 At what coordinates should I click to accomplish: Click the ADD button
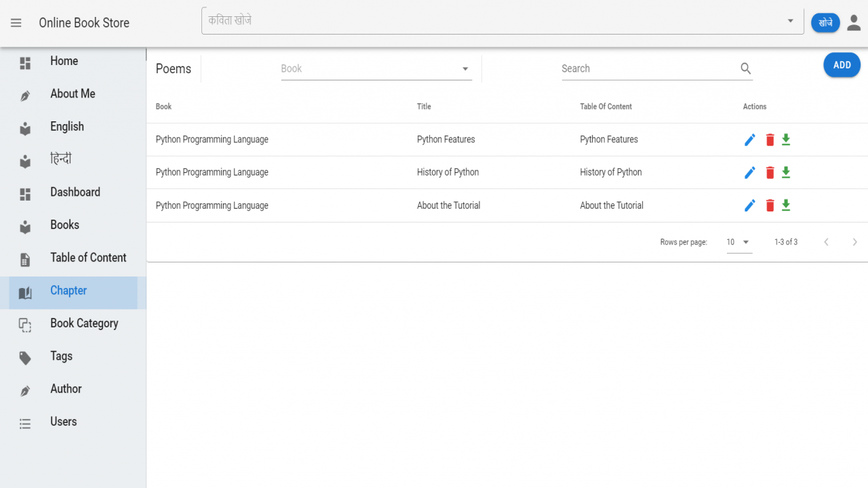842,65
